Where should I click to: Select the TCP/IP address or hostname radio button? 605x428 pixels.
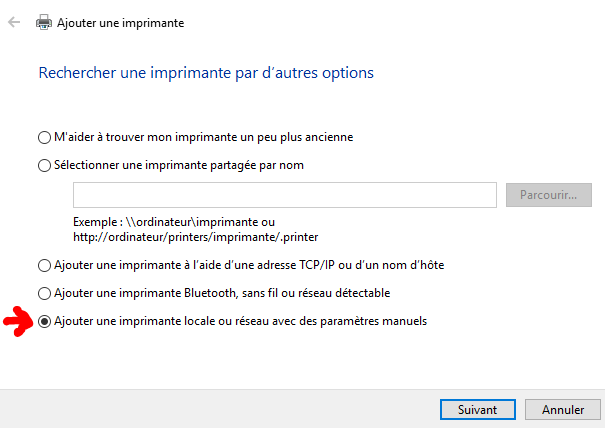coord(44,266)
